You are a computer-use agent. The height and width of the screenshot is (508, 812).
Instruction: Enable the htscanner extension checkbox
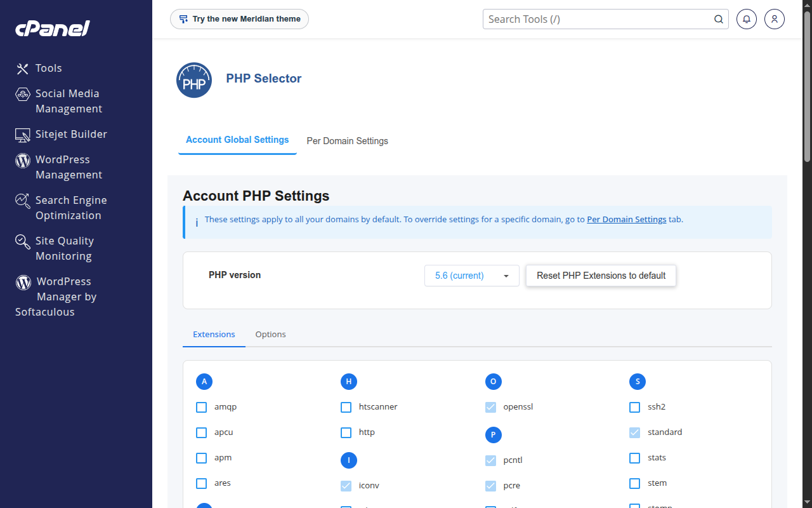[346, 407]
